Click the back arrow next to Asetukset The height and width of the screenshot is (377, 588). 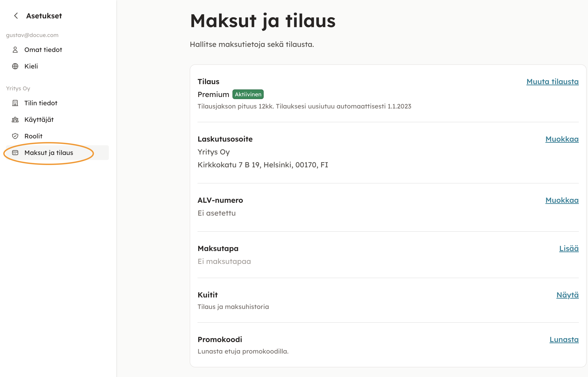16,16
